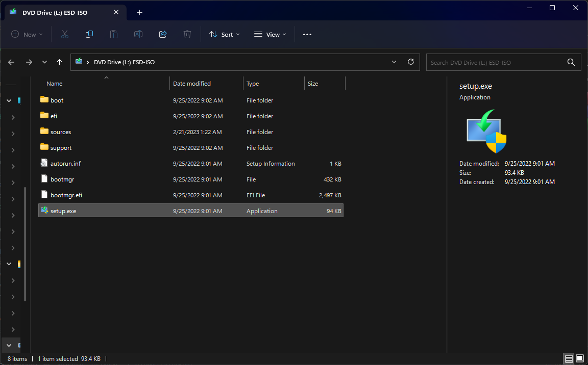Image resolution: width=588 pixels, height=365 pixels.
Task: Expand the address bar history dropdown
Action: pos(394,62)
